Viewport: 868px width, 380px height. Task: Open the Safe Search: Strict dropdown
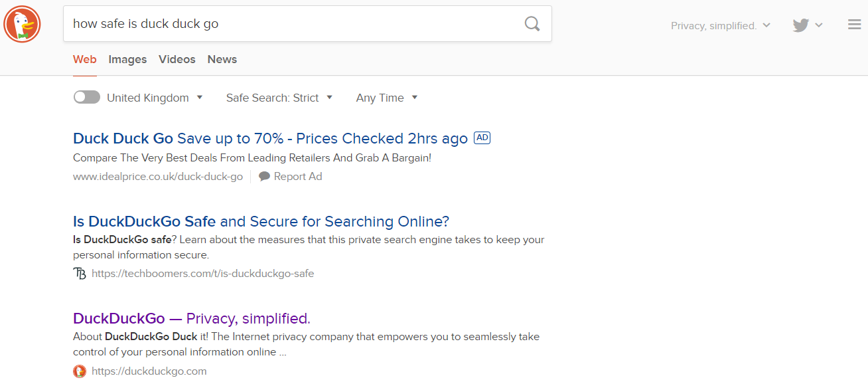pos(279,98)
